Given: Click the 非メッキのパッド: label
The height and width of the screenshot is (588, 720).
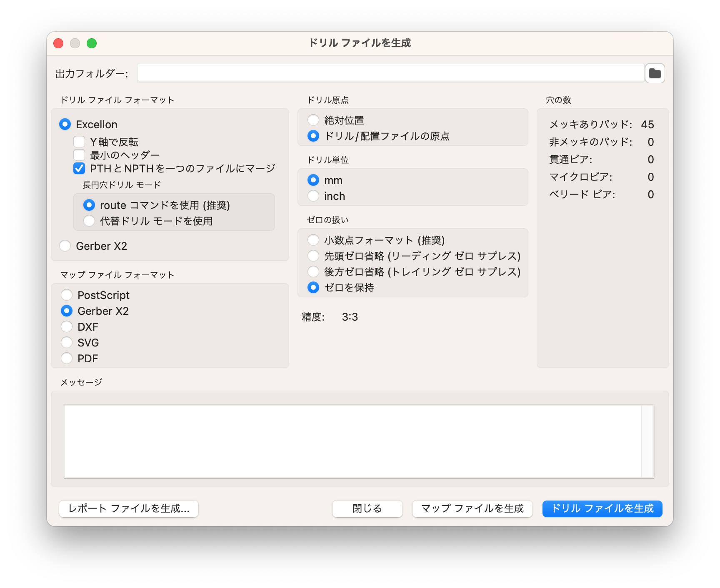Looking at the screenshot, I should [x=590, y=142].
